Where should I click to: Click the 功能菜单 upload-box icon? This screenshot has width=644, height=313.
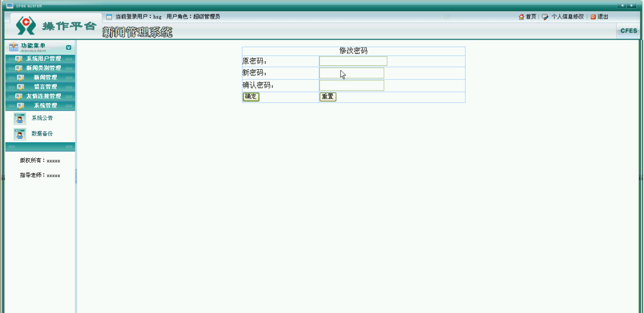(14, 47)
